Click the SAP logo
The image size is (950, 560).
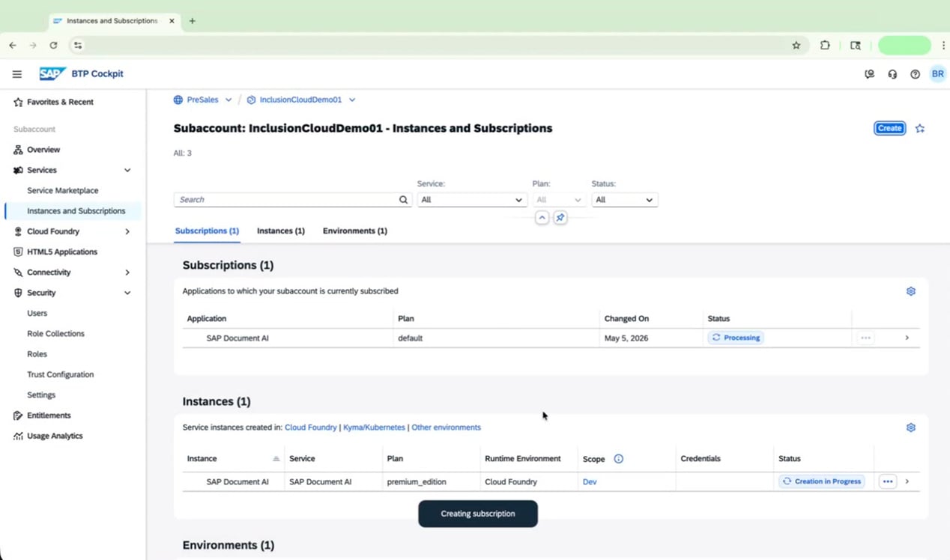pyautogui.click(x=52, y=73)
